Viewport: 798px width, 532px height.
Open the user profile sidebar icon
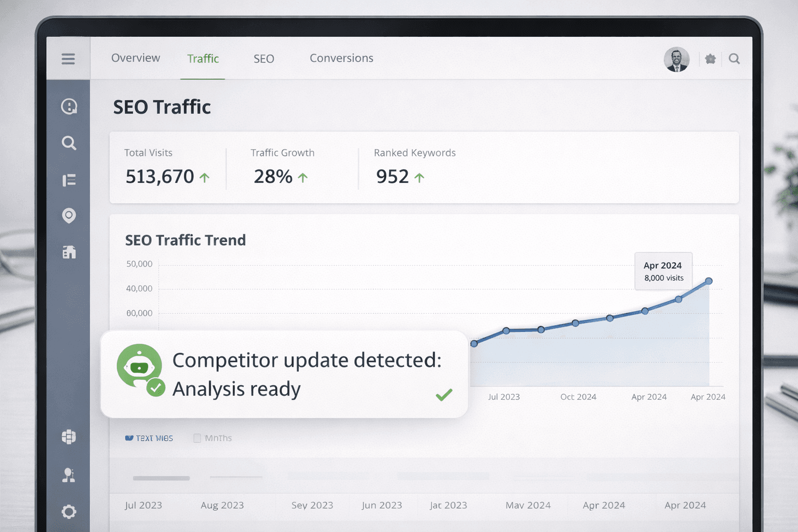69,475
